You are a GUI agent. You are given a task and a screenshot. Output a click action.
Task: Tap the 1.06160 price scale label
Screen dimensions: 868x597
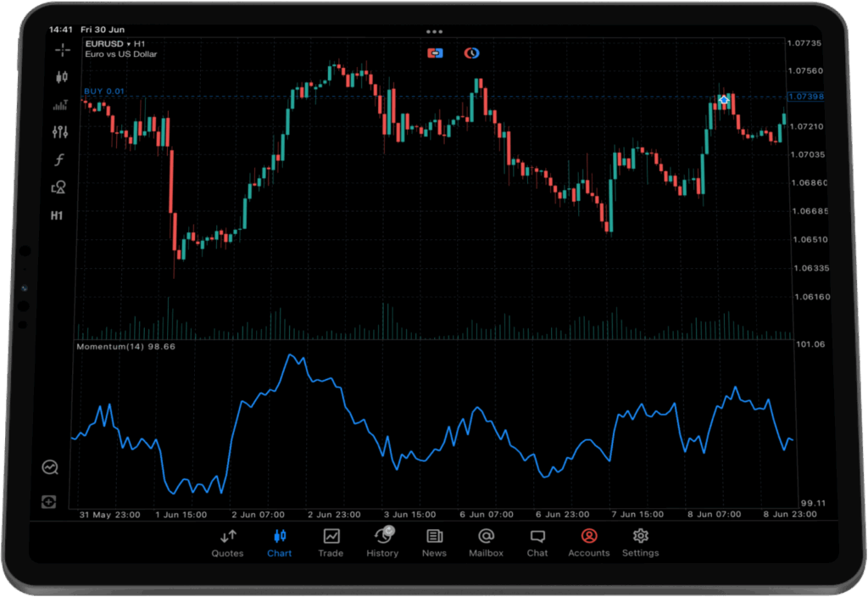(812, 297)
